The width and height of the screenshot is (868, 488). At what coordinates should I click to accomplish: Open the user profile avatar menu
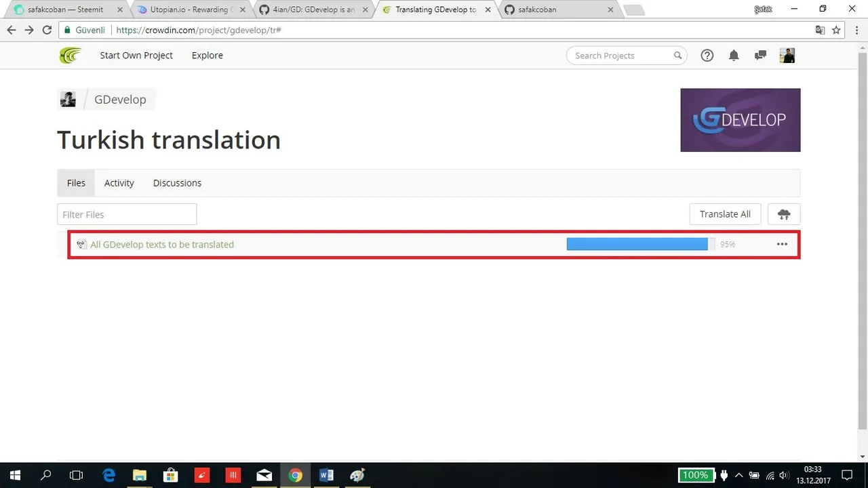tap(787, 56)
